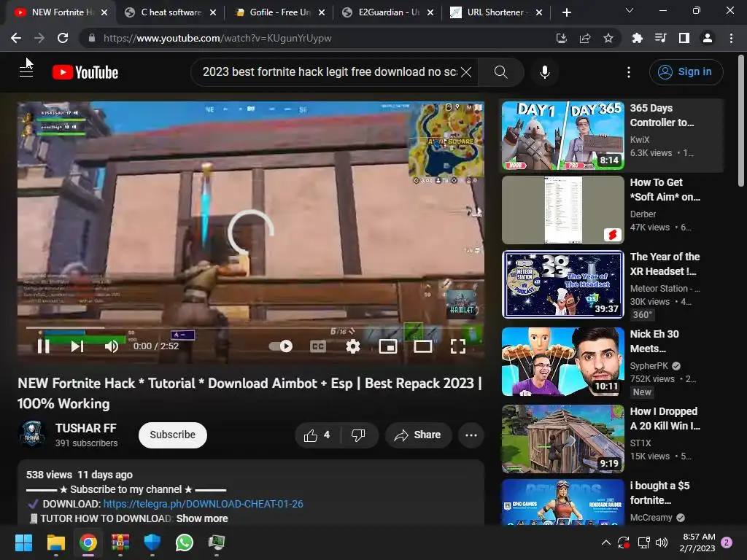Seek on the video progress bar

pos(251,327)
